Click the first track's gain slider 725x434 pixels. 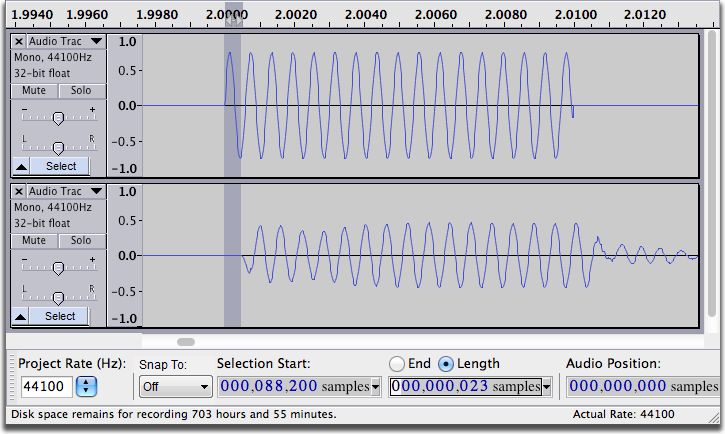(x=59, y=117)
